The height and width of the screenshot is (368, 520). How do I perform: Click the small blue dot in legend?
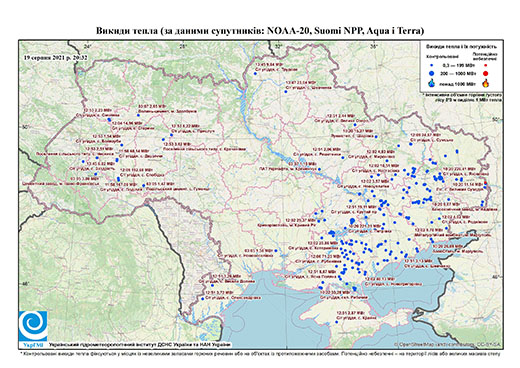coord(431,66)
